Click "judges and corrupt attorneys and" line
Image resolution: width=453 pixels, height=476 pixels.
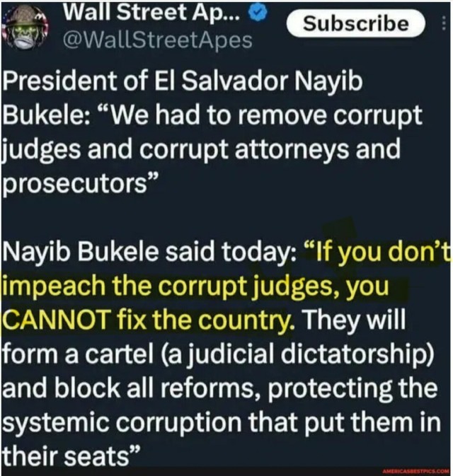pyautogui.click(x=202, y=149)
